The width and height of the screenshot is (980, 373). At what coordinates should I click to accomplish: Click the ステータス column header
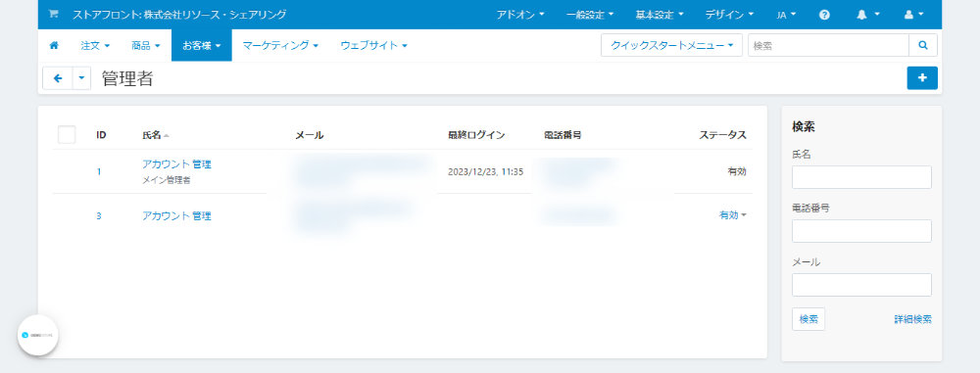tap(722, 135)
